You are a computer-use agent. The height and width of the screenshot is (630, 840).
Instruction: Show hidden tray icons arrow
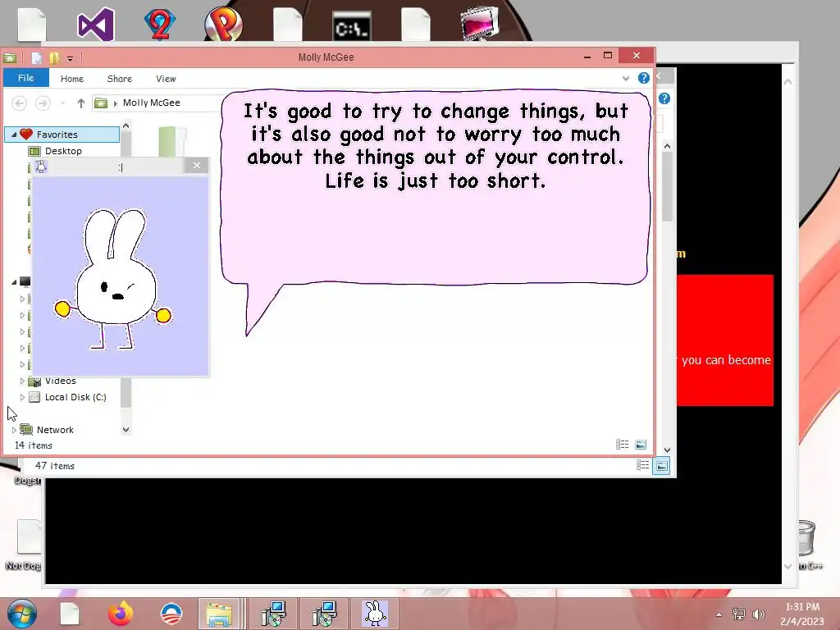(719, 614)
